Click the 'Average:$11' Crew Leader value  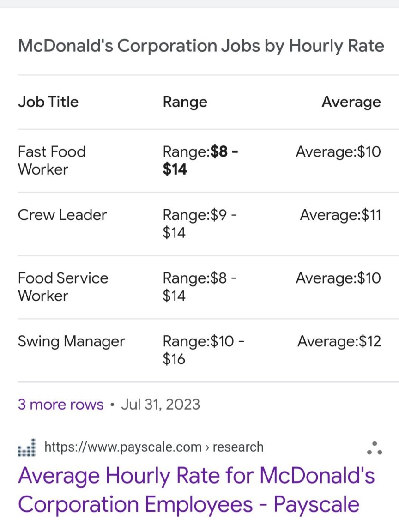click(x=340, y=215)
